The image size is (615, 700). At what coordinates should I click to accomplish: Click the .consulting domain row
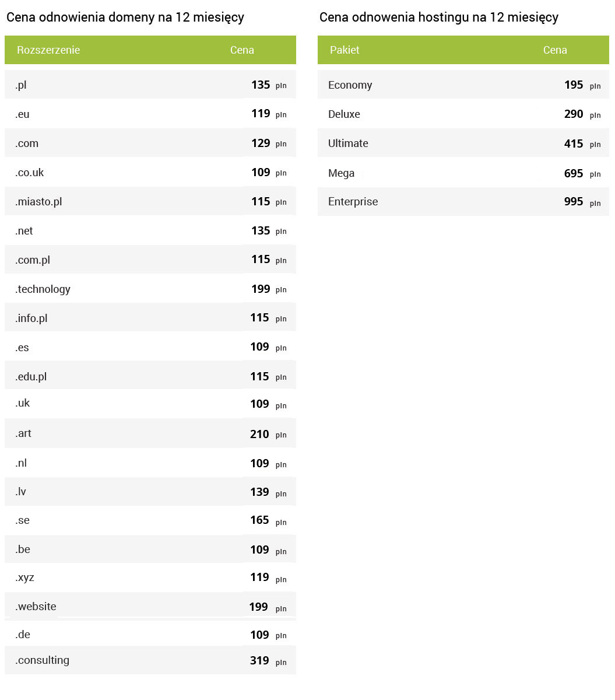(x=150, y=660)
